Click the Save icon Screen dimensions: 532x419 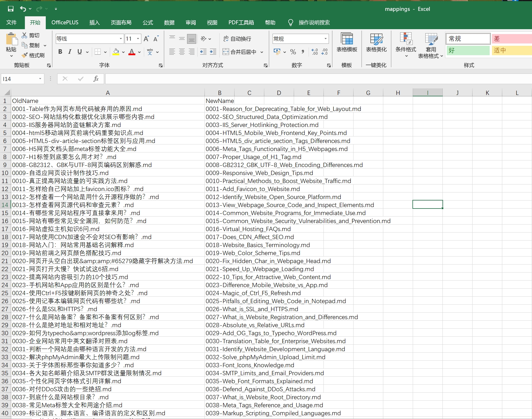coord(11,9)
